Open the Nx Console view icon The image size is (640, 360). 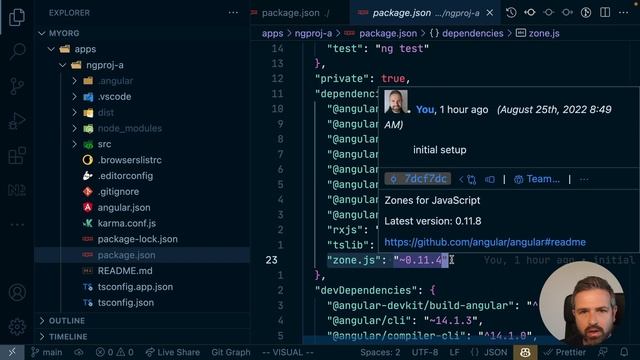(17, 190)
